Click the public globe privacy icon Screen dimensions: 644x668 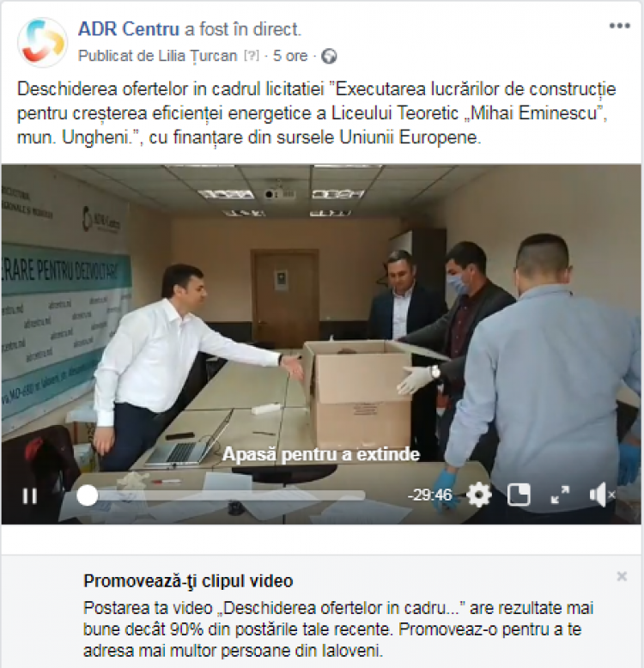point(329,56)
